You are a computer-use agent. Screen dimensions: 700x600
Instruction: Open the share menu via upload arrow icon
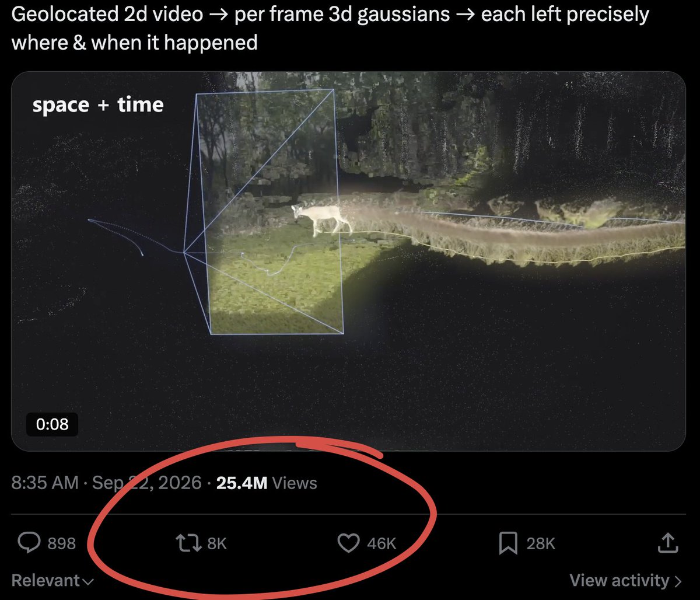[667, 543]
